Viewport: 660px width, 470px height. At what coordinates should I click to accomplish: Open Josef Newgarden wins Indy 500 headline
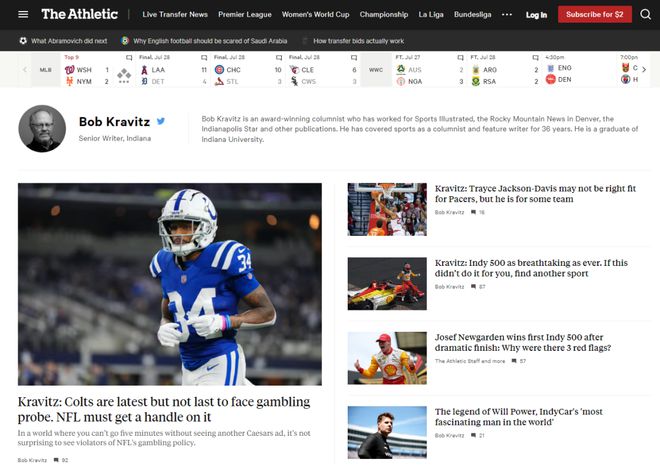click(x=523, y=343)
